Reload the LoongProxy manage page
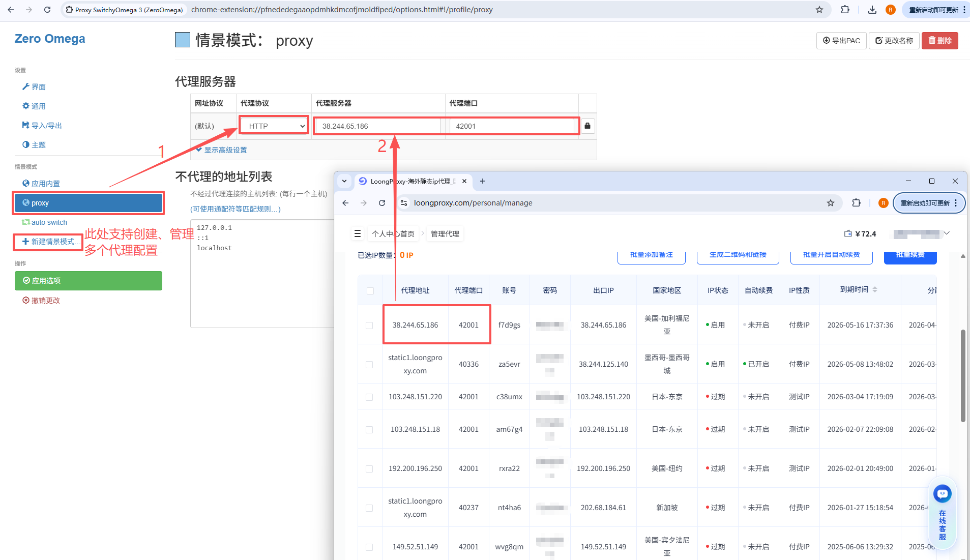 pyautogui.click(x=382, y=203)
